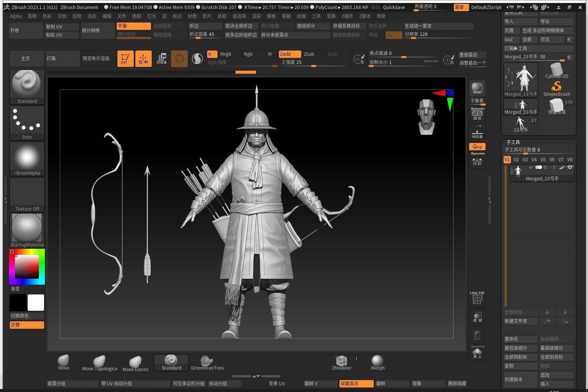Viewport: 588px width, 392px height.
Task: Click 预览布尔渲染 button
Action: point(98,59)
